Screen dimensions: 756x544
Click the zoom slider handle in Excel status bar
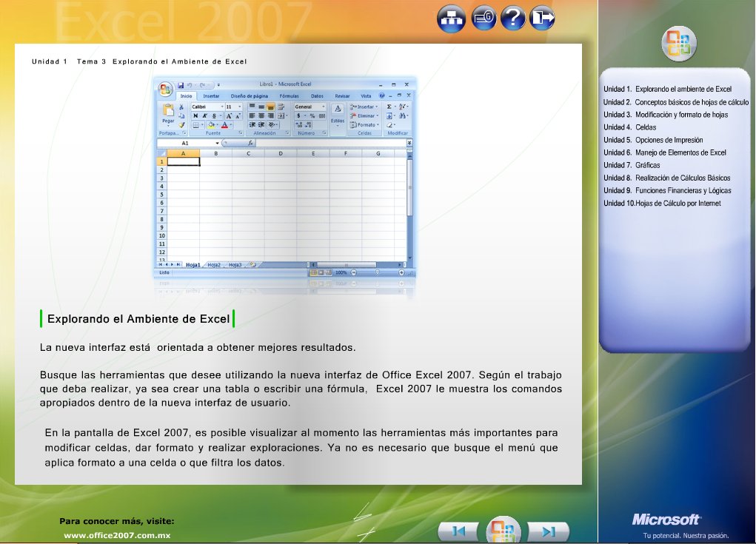[378, 272]
